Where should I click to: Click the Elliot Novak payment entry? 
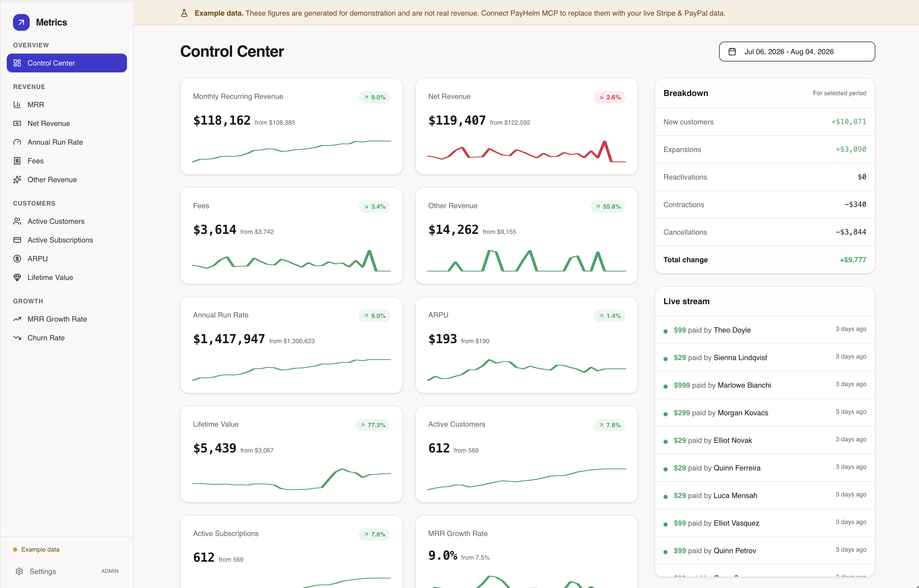pyautogui.click(x=765, y=440)
